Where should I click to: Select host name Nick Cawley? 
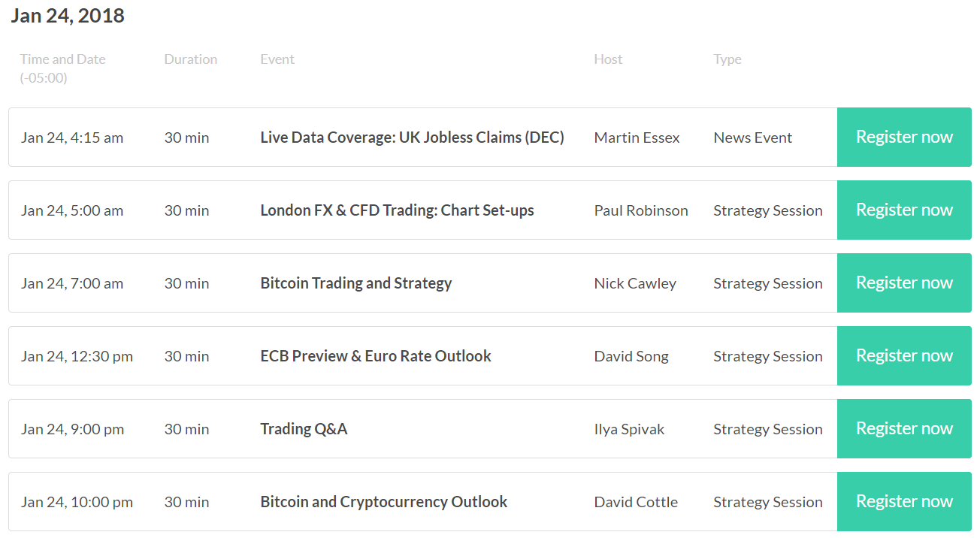click(x=635, y=283)
